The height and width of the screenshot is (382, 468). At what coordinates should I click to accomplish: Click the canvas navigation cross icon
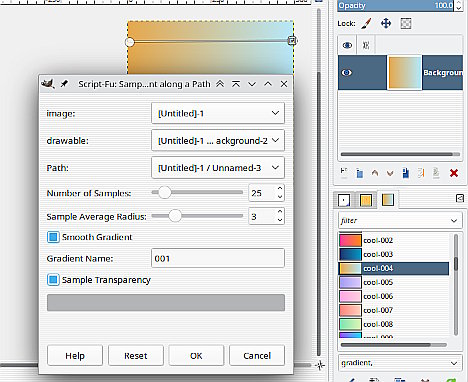click(320, 365)
